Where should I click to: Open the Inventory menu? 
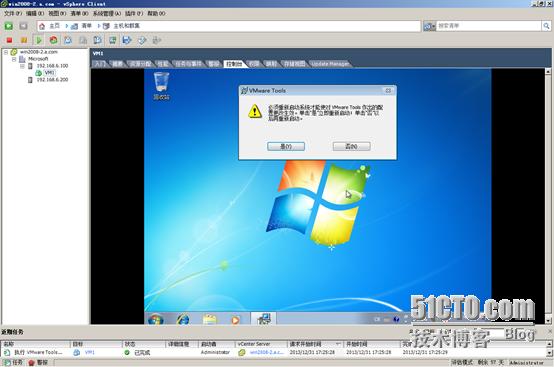click(x=79, y=13)
